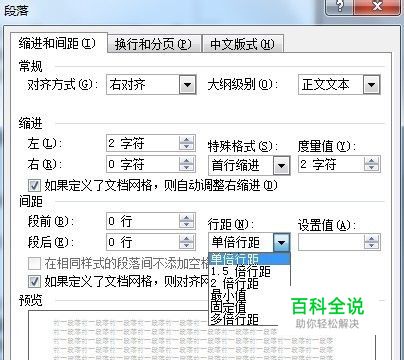The width and height of the screenshot is (404, 360).
Task: Decrease left indent with the down spinner
Action: (187, 147)
